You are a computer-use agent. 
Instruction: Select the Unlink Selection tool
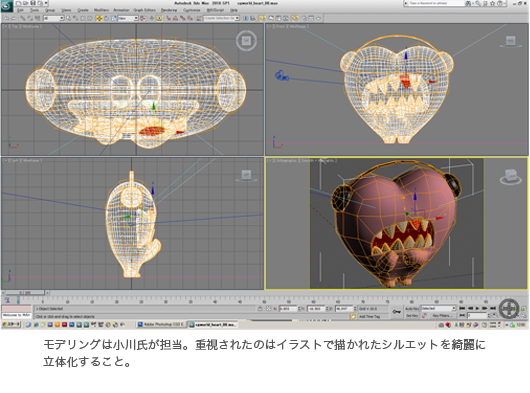[30, 18]
